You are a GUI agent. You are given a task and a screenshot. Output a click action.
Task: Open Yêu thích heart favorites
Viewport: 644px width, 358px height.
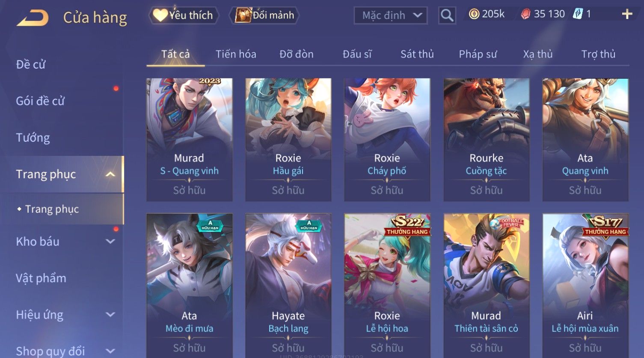point(184,15)
